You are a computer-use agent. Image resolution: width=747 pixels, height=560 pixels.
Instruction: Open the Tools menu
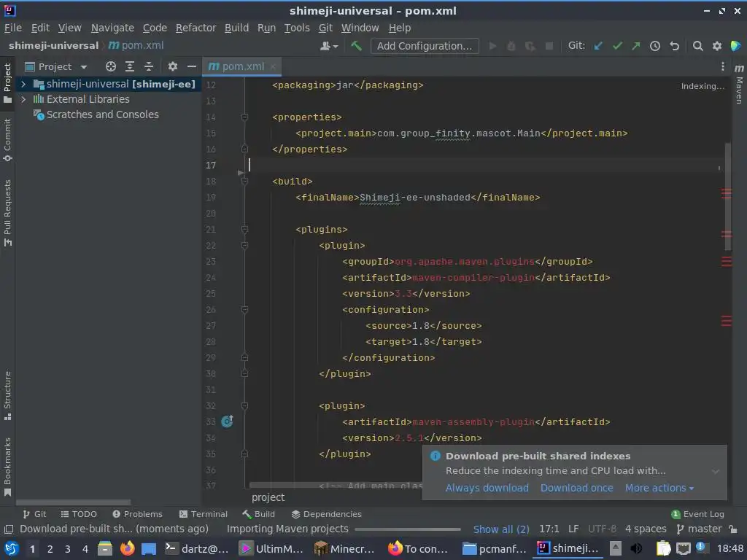pos(297,28)
